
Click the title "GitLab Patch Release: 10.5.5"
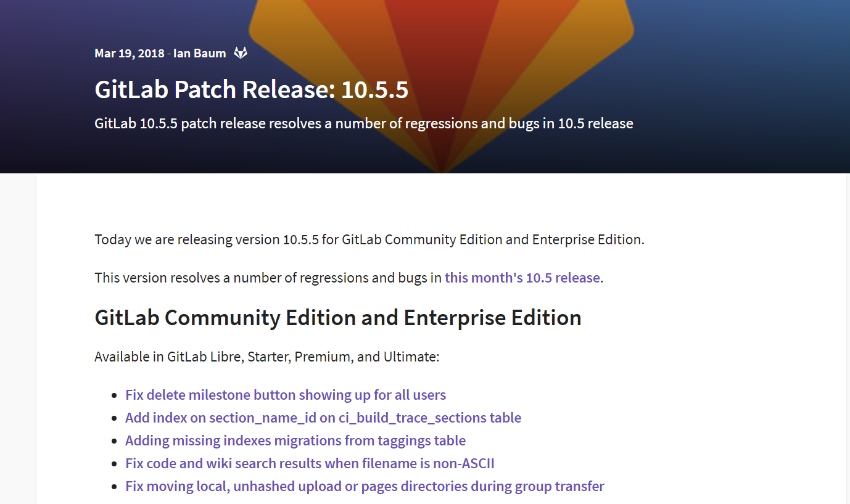point(252,89)
